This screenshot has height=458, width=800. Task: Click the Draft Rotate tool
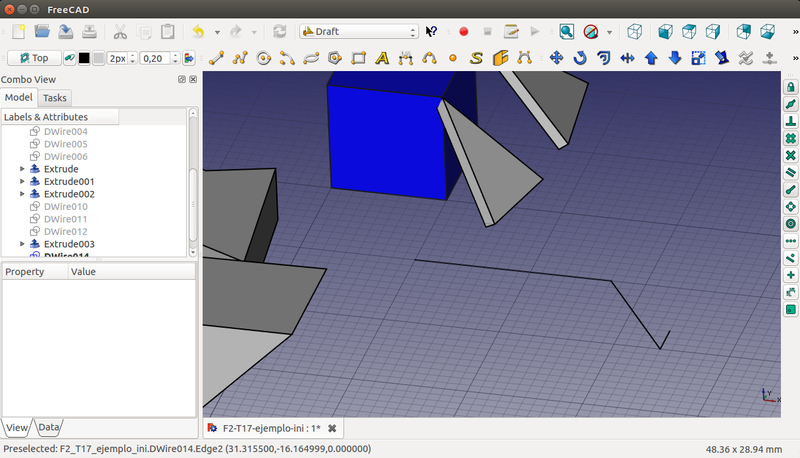(580, 58)
